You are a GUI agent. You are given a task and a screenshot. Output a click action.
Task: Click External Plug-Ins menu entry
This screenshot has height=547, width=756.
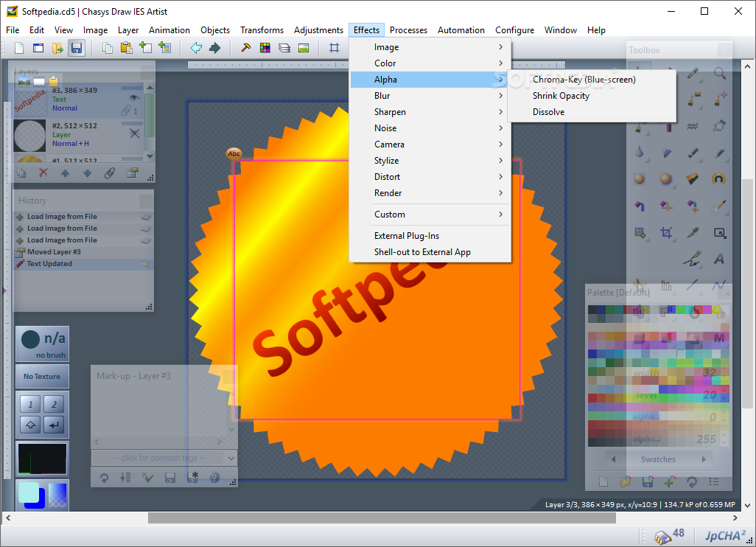click(x=430, y=235)
